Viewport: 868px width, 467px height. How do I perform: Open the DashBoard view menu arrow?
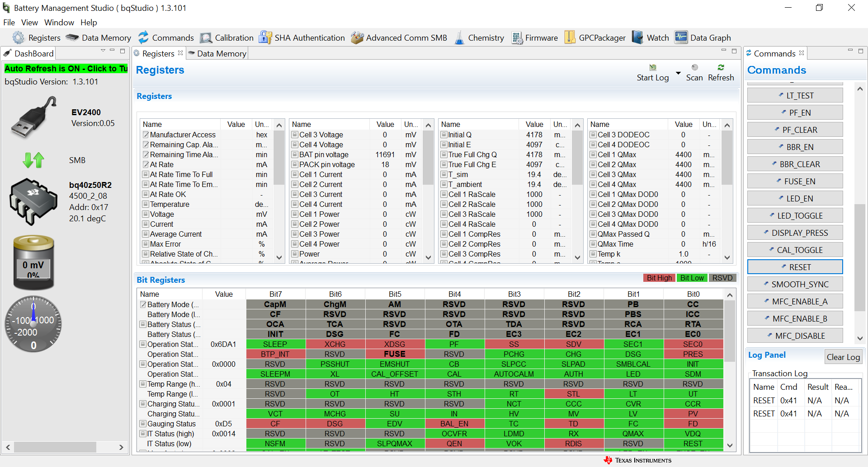coord(103,51)
